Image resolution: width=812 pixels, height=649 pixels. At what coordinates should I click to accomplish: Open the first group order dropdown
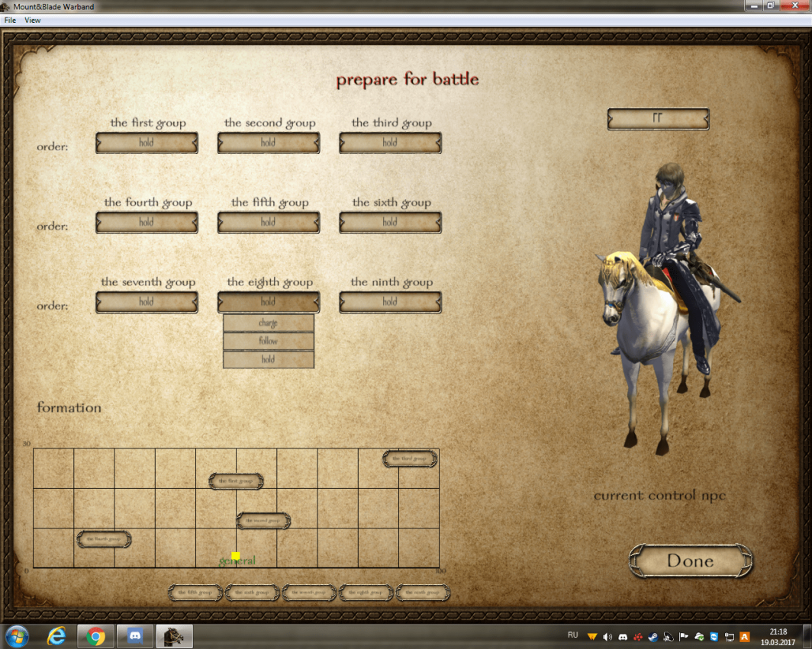[x=147, y=143]
